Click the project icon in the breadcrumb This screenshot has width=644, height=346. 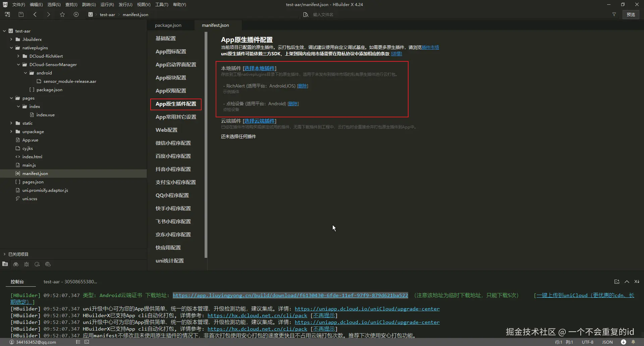pos(91,14)
